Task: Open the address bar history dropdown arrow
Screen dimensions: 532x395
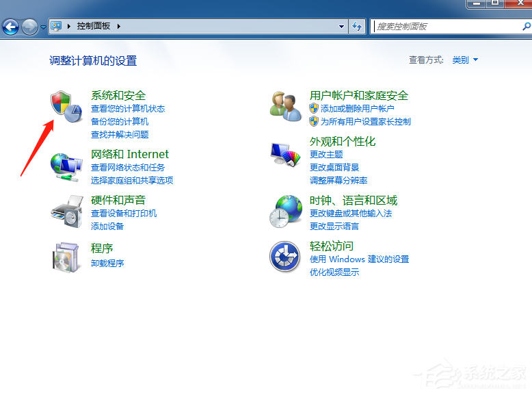Action: pyautogui.click(x=342, y=27)
